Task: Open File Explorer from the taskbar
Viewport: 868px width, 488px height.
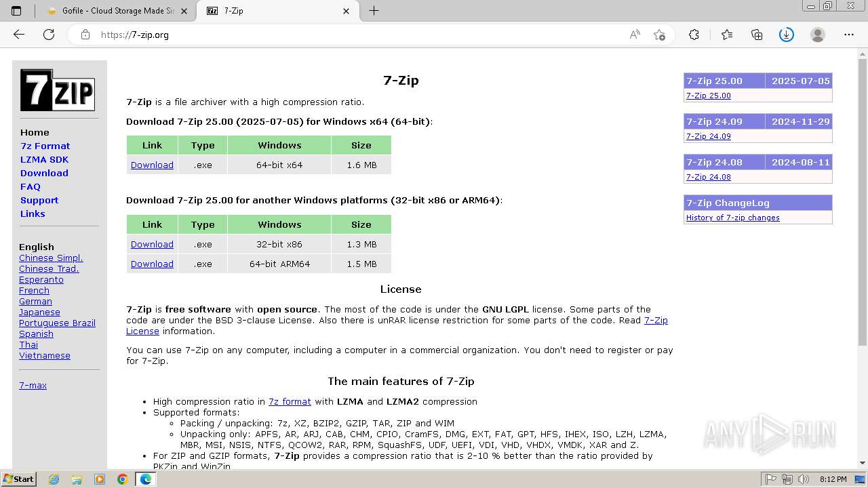Action: tap(77, 479)
